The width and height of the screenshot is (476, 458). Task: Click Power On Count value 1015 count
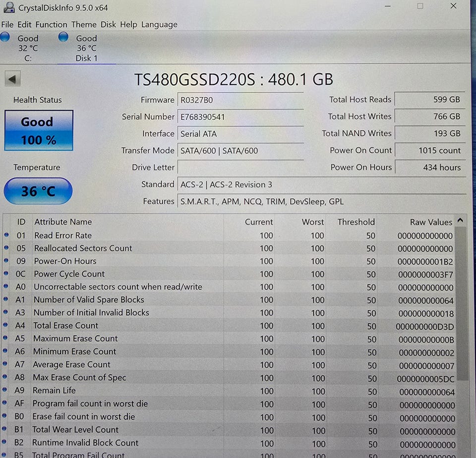tap(430, 151)
